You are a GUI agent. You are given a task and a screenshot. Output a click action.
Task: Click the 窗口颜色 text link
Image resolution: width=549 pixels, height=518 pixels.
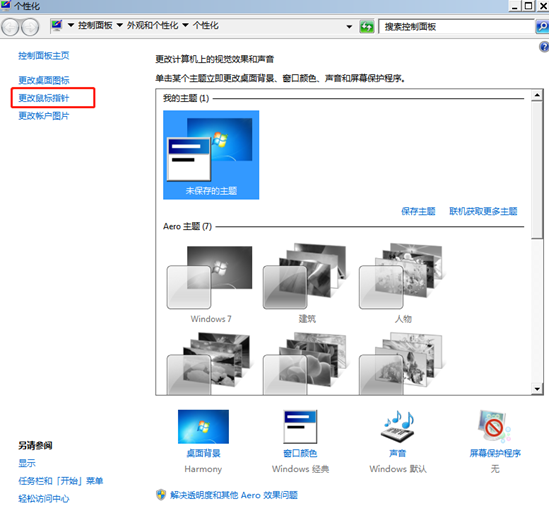300,453
